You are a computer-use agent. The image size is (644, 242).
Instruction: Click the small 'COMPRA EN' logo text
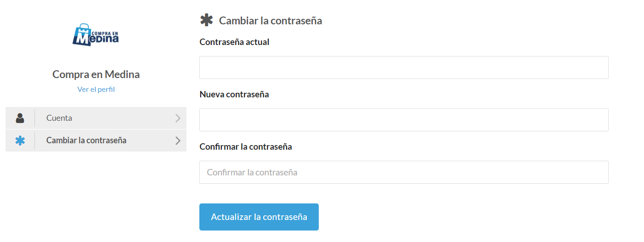105,33
